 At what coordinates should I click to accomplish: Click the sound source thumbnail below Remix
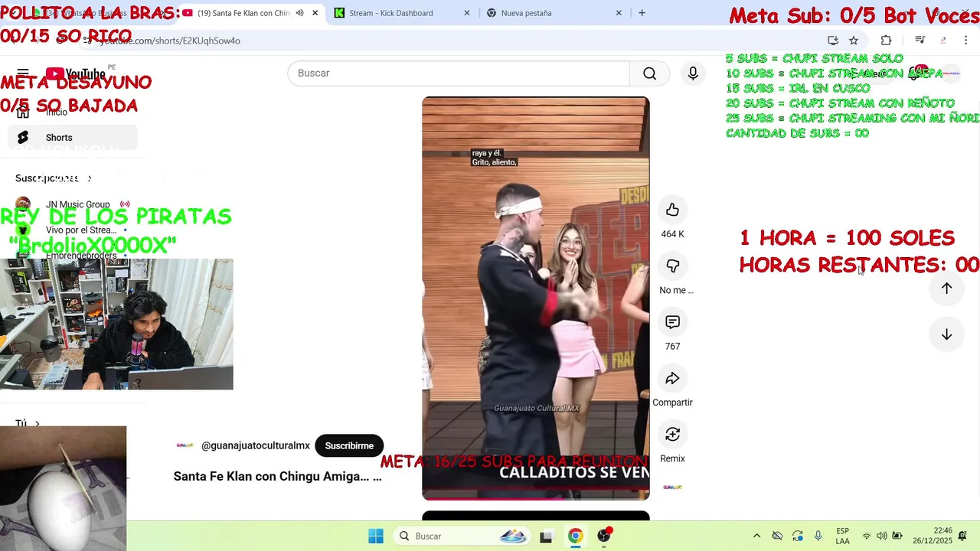point(672,487)
